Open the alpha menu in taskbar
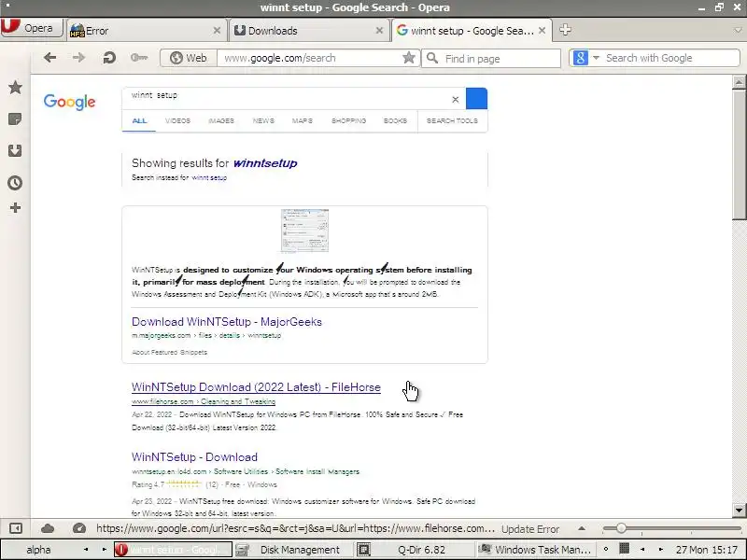 (x=38, y=550)
